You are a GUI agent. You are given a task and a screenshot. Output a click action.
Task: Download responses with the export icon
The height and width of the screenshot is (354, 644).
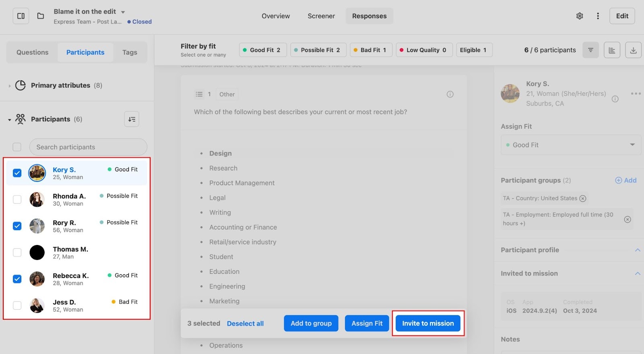pyautogui.click(x=633, y=50)
